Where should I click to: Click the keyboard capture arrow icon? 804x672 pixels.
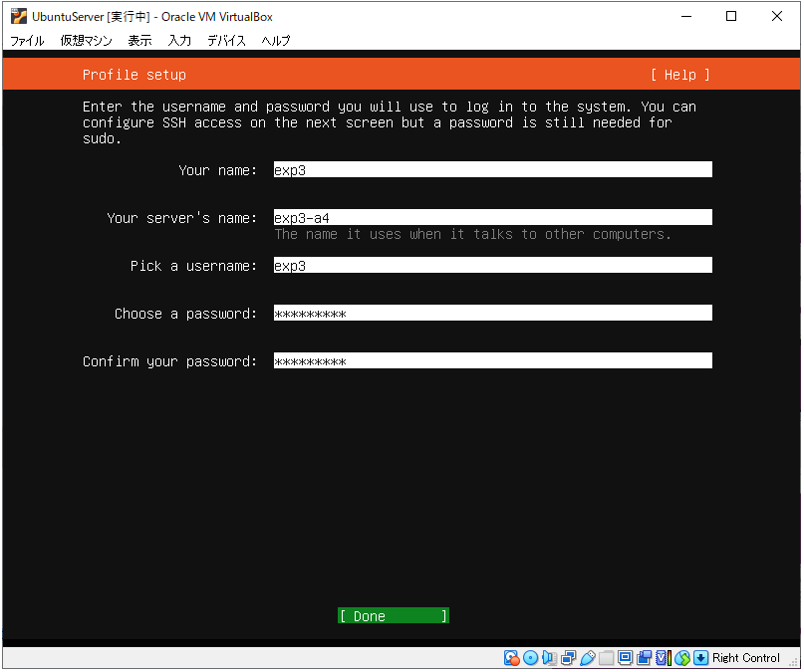tap(700, 658)
